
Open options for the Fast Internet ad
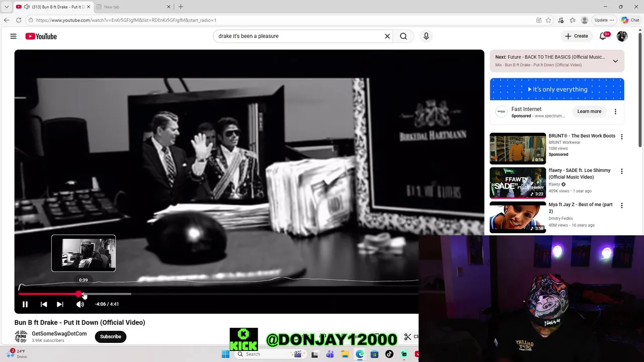pyautogui.click(x=615, y=112)
